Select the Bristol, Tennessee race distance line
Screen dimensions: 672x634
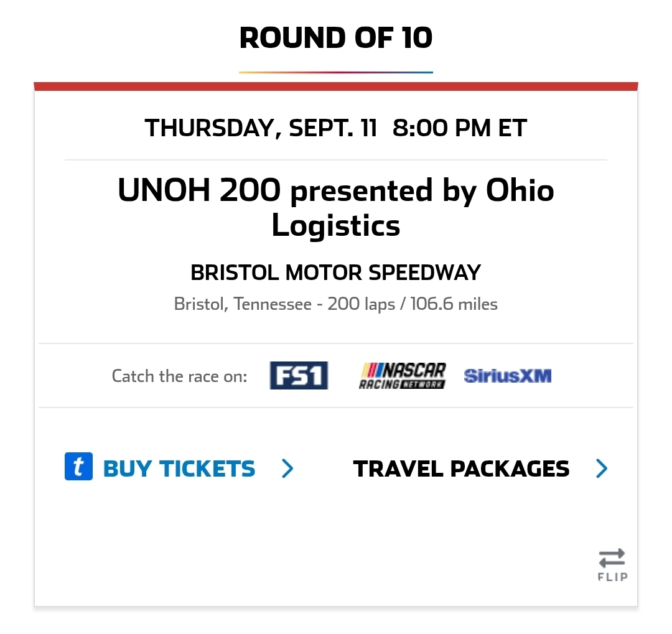tap(336, 304)
